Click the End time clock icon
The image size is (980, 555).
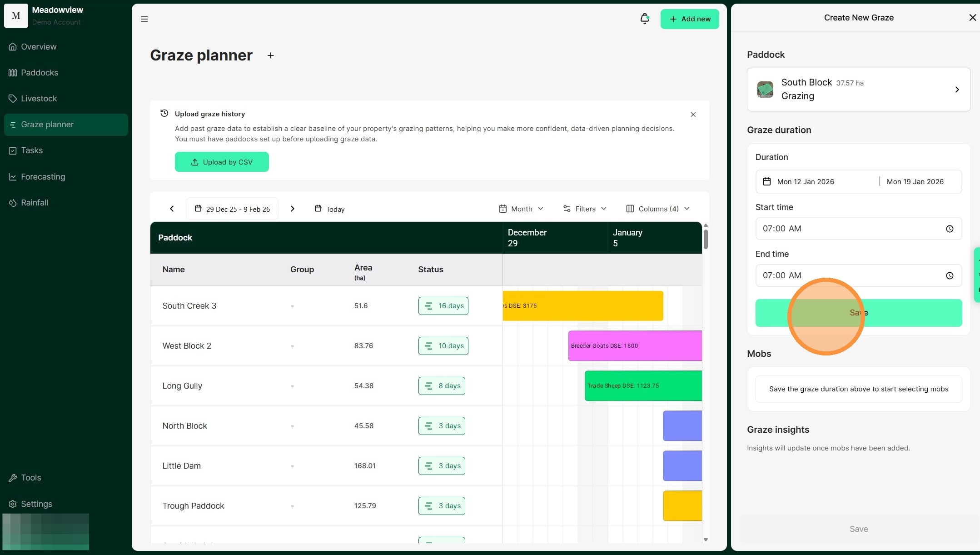point(949,275)
